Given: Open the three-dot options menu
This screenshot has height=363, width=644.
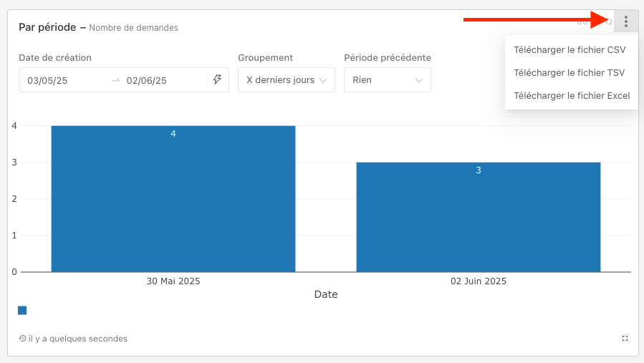Looking at the screenshot, I should pos(625,21).
